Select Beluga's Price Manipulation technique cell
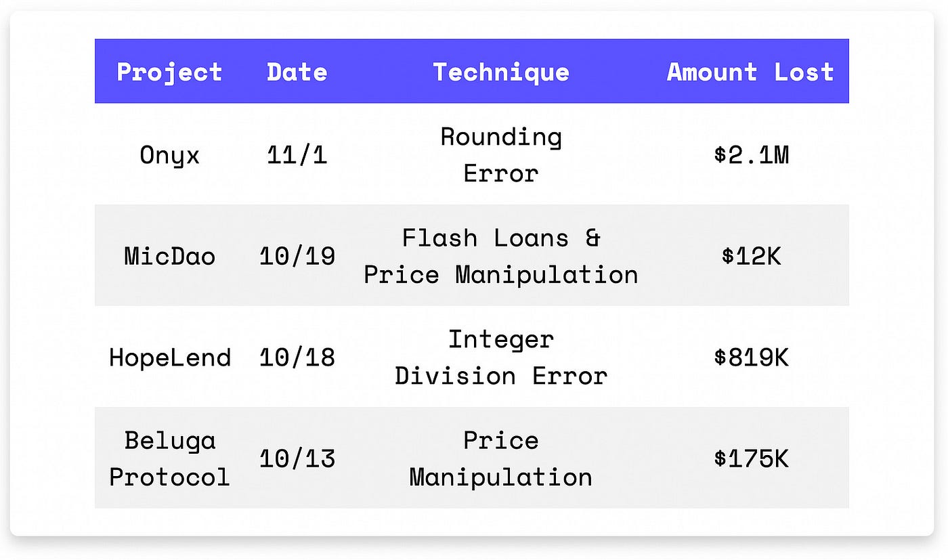948x560 pixels. [501, 458]
